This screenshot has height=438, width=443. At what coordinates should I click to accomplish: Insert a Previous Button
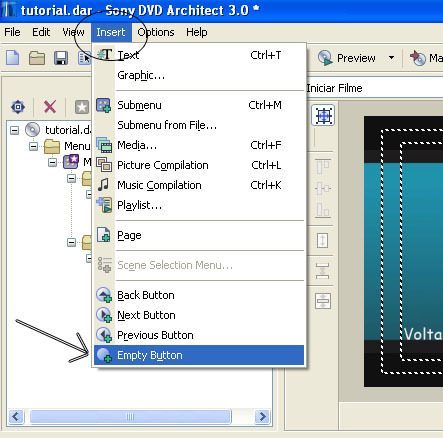pyautogui.click(x=199, y=335)
